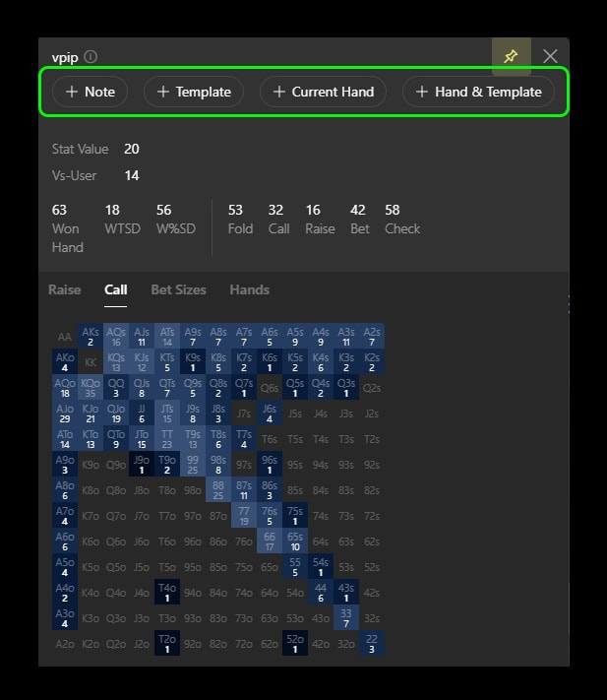Click the Template button
The height and width of the screenshot is (700, 607).
[x=194, y=92]
